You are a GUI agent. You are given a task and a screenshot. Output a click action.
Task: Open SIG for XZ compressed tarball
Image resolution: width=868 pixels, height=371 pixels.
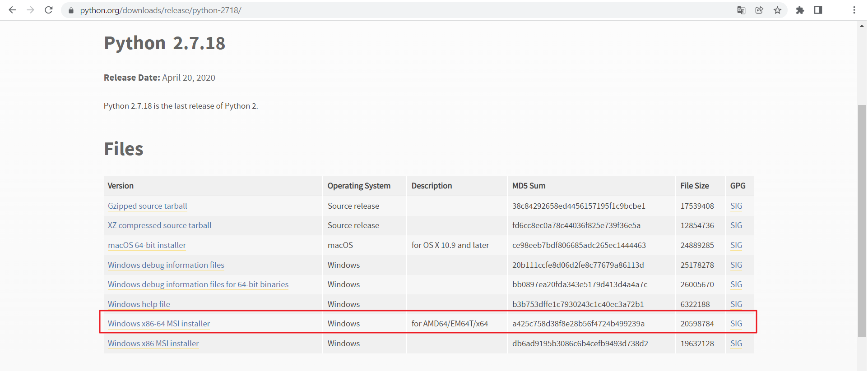[736, 225]
